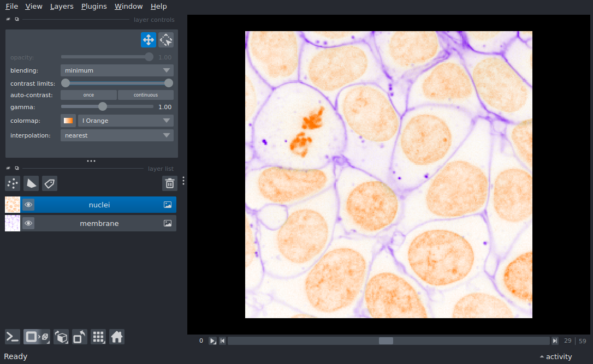Image resolution: width=593 pixels, height=364 pixels.
Task: Create a new shapes layer
Action: pos(31,183)
